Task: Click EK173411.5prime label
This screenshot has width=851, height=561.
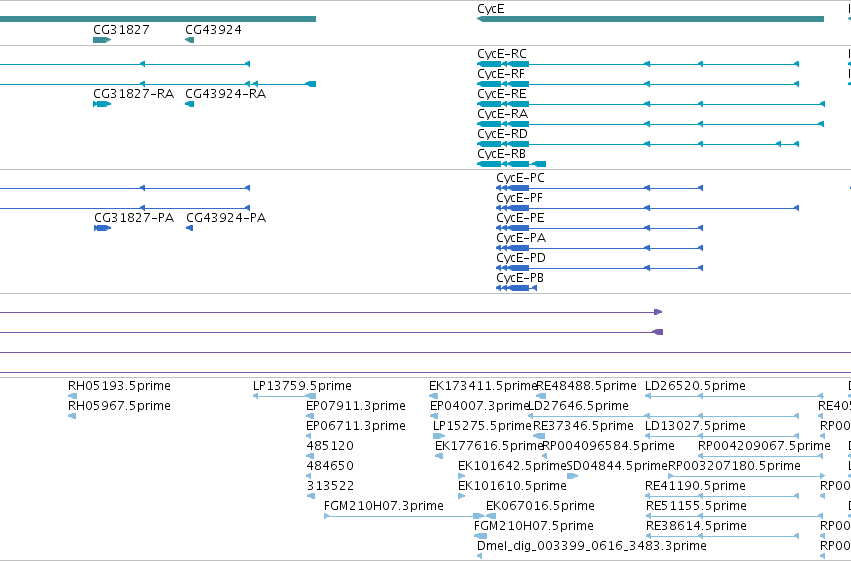Action: click(x=483, y=386)
